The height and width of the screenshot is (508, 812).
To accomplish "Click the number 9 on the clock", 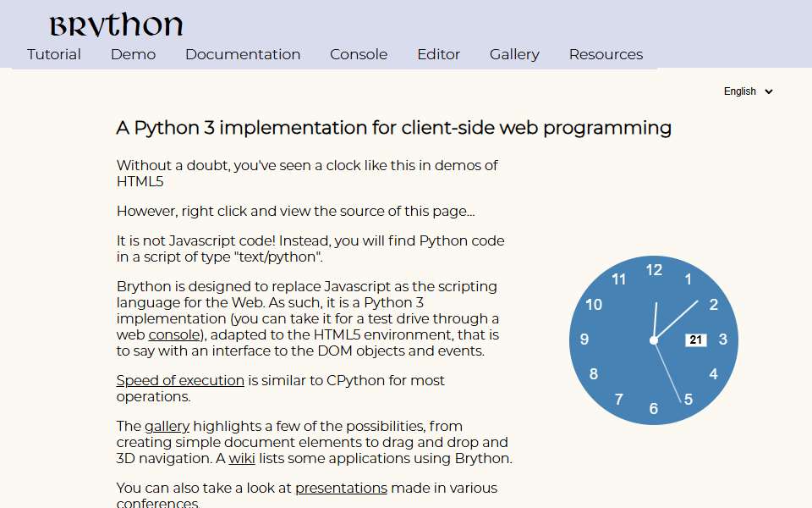I will 584,340.
